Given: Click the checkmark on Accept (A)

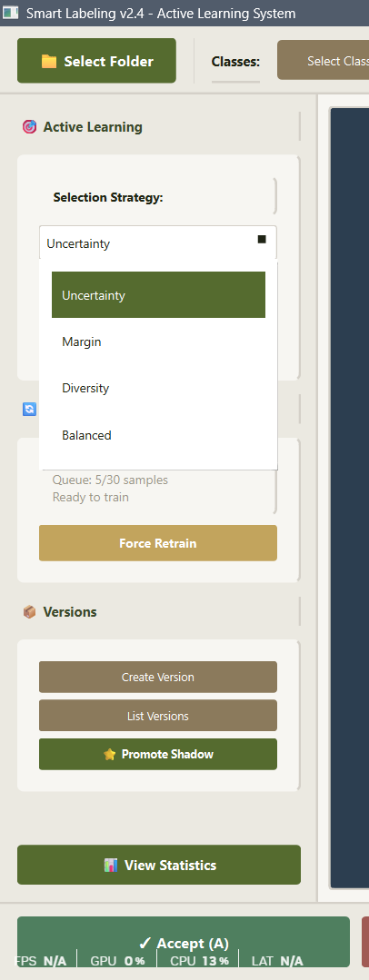Looking at the screenshot, I should point(145,943).
